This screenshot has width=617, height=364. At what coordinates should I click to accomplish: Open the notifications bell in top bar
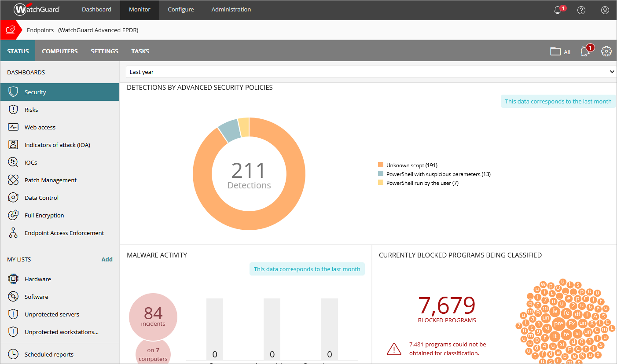(x=558, y=10)
